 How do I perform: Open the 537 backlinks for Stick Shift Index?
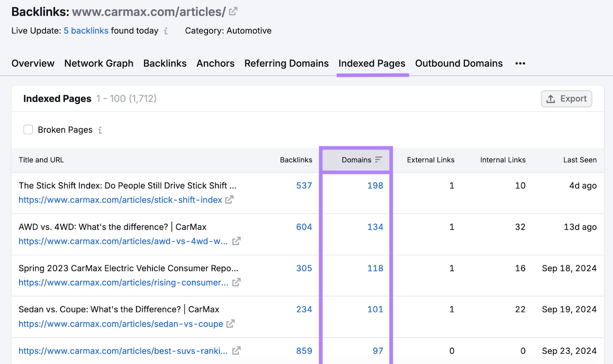pos(304,186)
